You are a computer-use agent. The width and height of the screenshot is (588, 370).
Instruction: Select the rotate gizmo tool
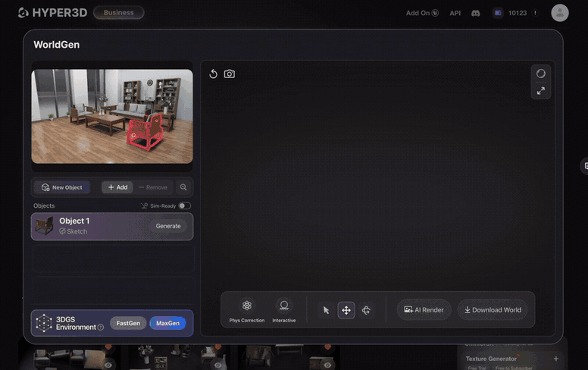tap(366, 310)
